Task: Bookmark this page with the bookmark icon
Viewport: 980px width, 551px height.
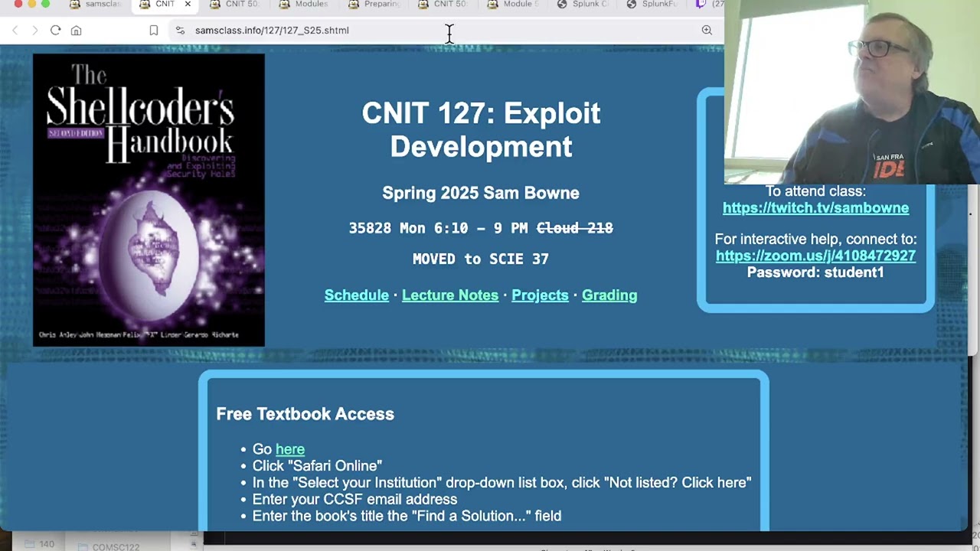Action: coord(154,31)
